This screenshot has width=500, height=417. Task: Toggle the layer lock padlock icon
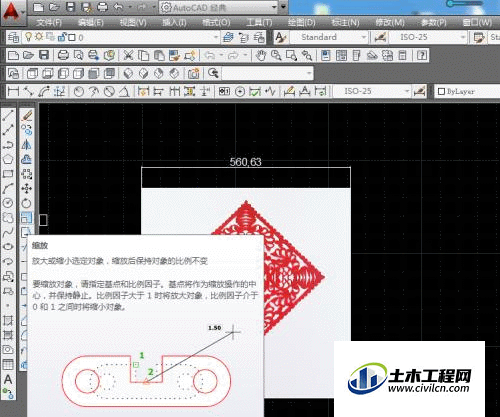pos(62,37)
